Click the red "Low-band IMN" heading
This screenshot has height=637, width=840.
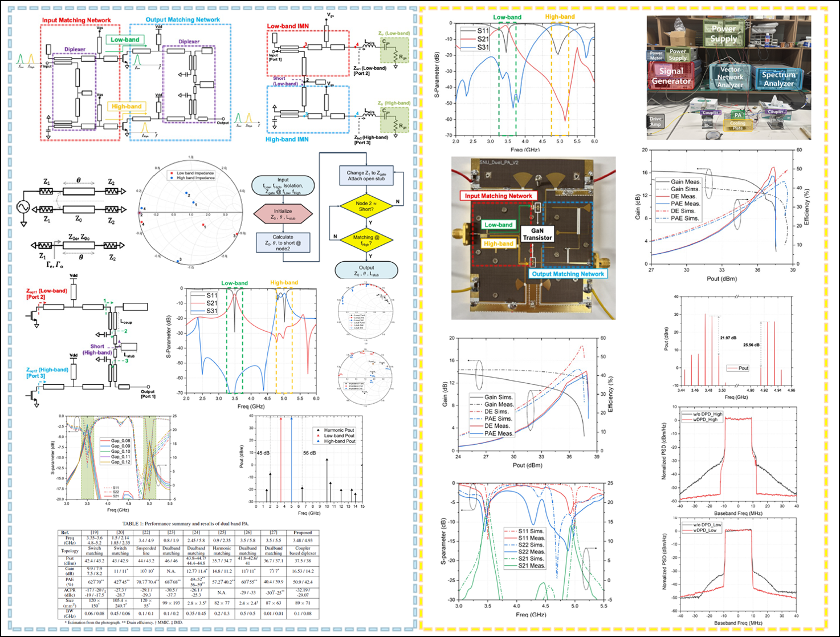(289, 26)
